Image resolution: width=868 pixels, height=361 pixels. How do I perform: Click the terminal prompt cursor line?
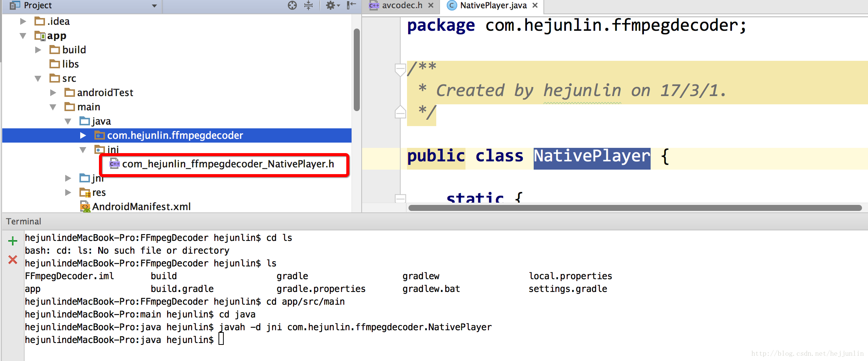coord(124,340)
